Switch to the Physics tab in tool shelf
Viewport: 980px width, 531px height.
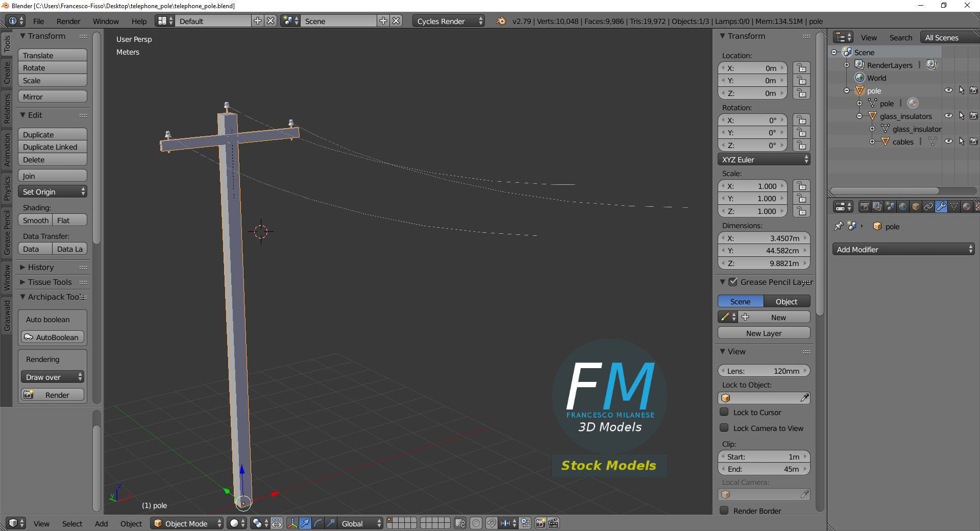tap(7, 188)
